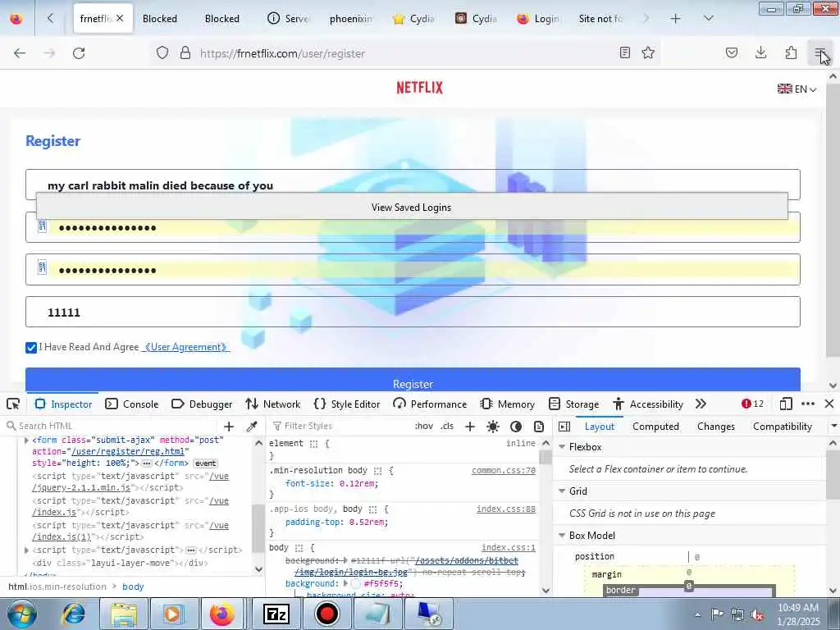Open a new tab with the plus icon
This screenshot has height=630, width=840.
click(676, 19)
